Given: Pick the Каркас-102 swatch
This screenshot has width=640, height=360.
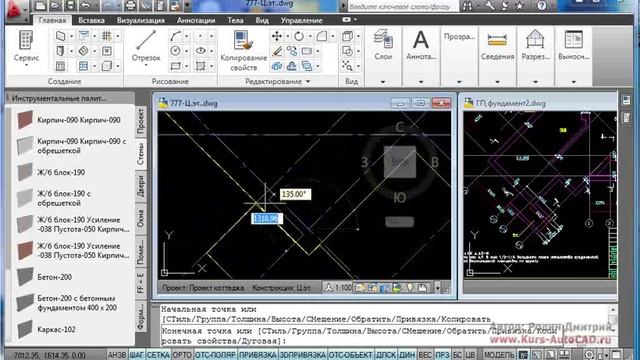Looking at the screenshot, I should tap(25, 329).
